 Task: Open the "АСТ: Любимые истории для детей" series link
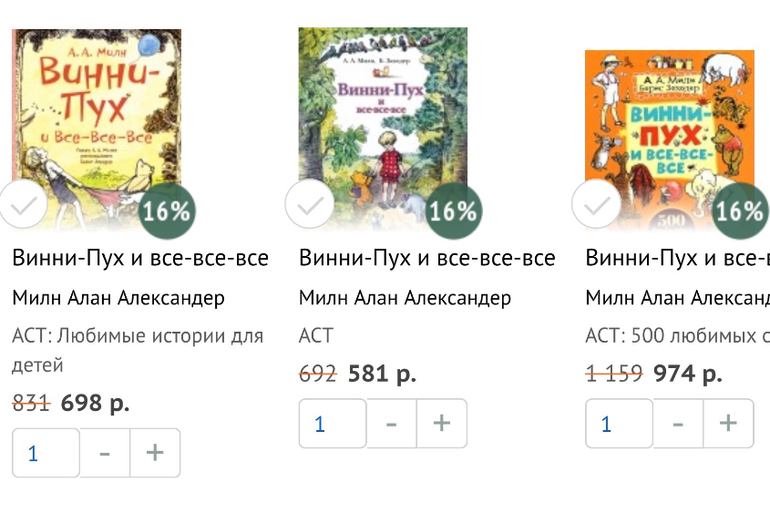click(137, 335)
